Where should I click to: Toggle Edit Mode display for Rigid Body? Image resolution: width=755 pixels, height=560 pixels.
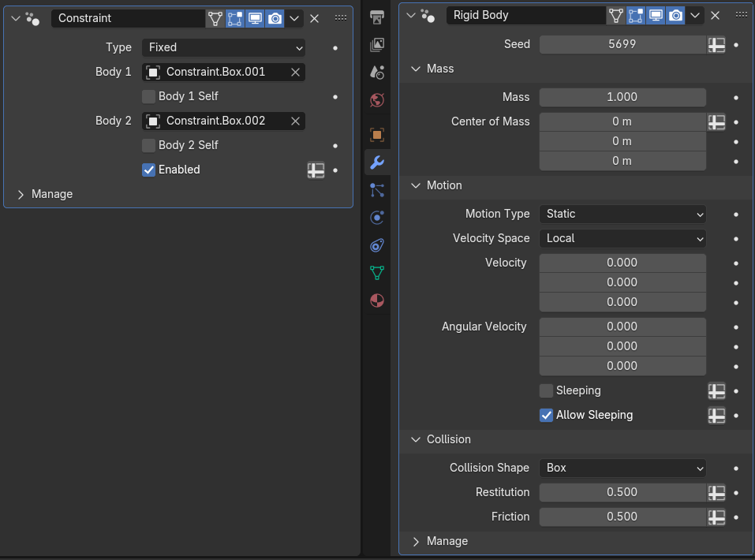[636, 16]
